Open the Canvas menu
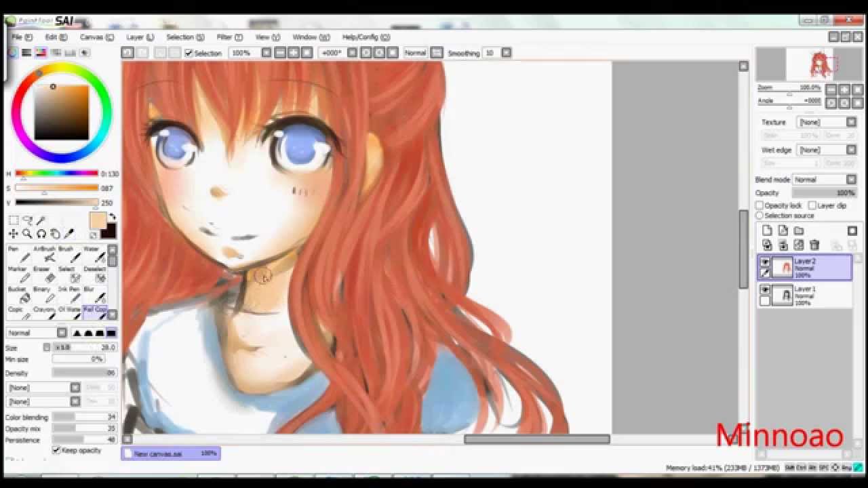This screenshot has height=488, width=868. pyautogui.click(x=97, y=37)
